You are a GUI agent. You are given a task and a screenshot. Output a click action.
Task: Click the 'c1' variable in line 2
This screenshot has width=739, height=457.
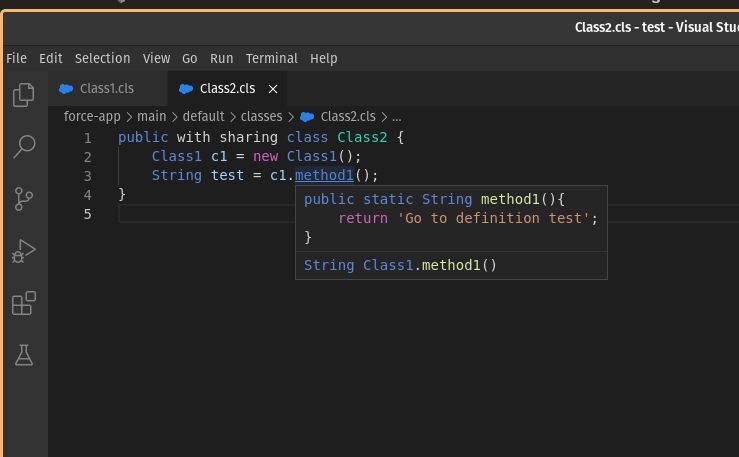point(219,156)
